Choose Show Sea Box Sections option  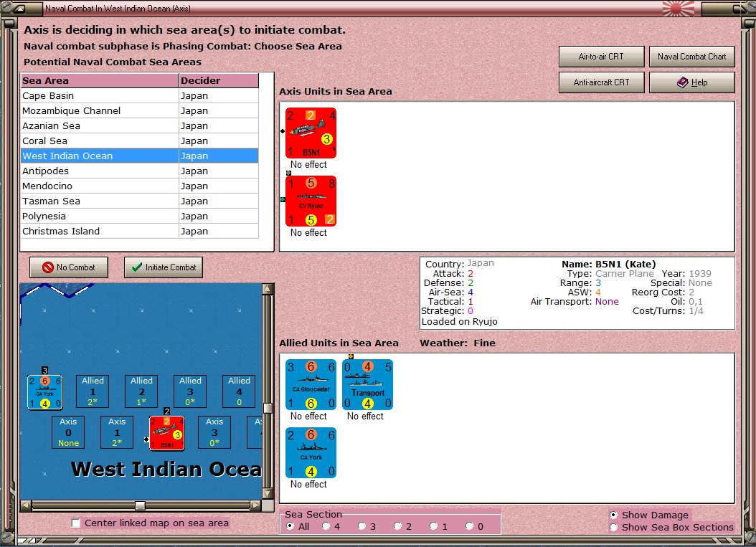coord(613,527)
